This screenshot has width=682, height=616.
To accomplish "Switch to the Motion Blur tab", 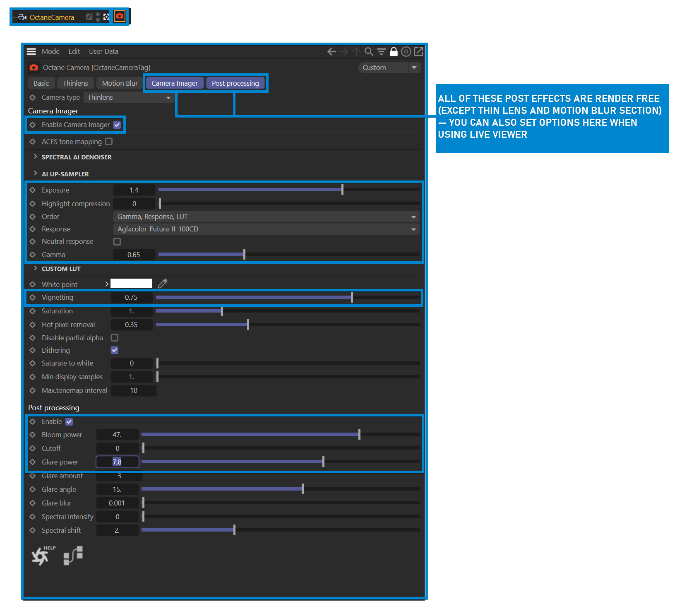I will 120,83.
